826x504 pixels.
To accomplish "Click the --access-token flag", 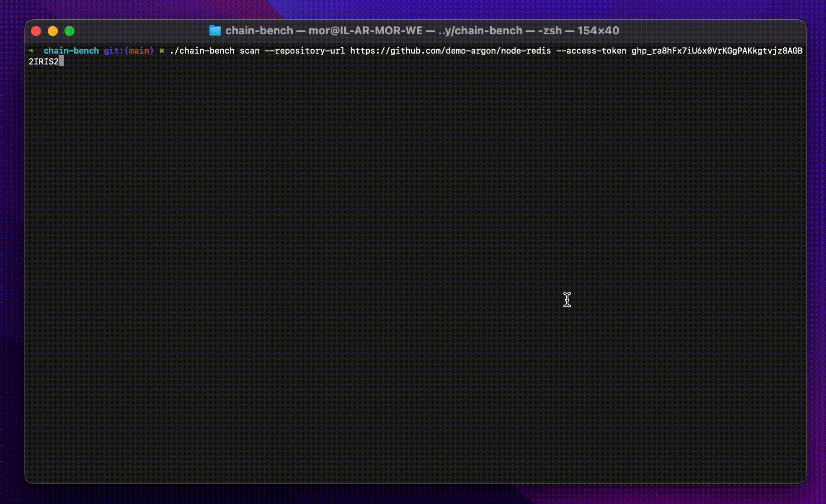I will [591, 51].
